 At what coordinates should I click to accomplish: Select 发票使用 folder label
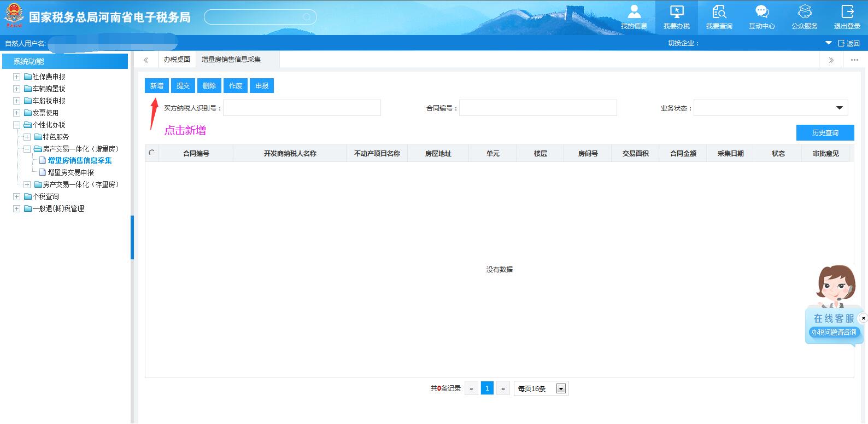pos(45,113)
